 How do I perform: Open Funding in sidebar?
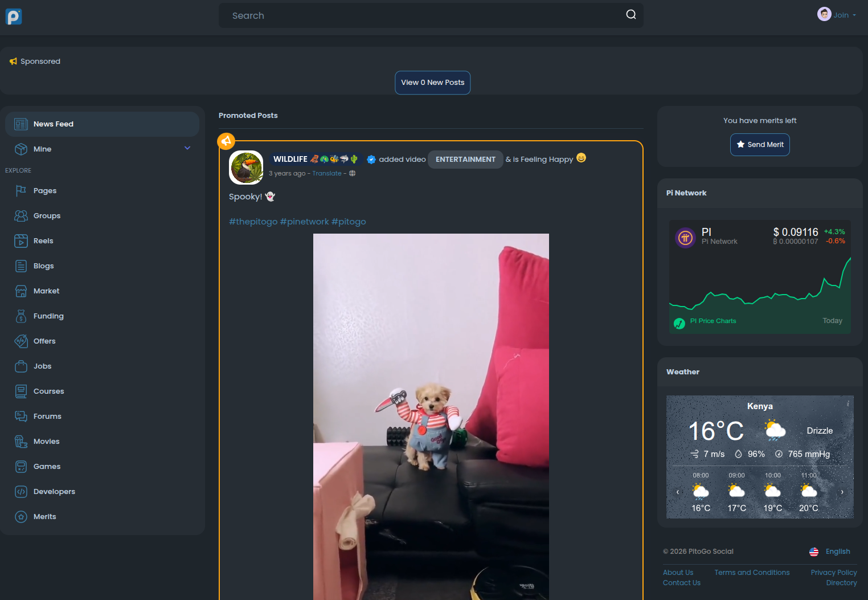click(103, 316)
